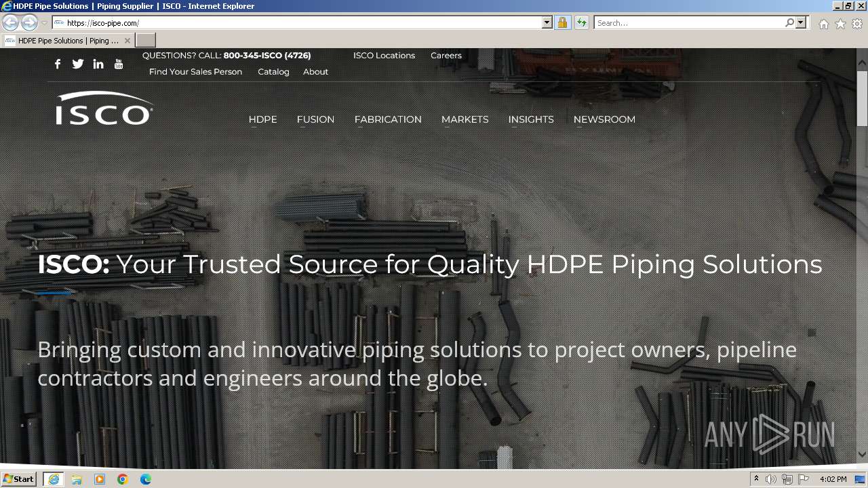Open recent pages dropdown beside navigation arrows
Viewport: 868px width, 488px height.
tap(44, 23)
